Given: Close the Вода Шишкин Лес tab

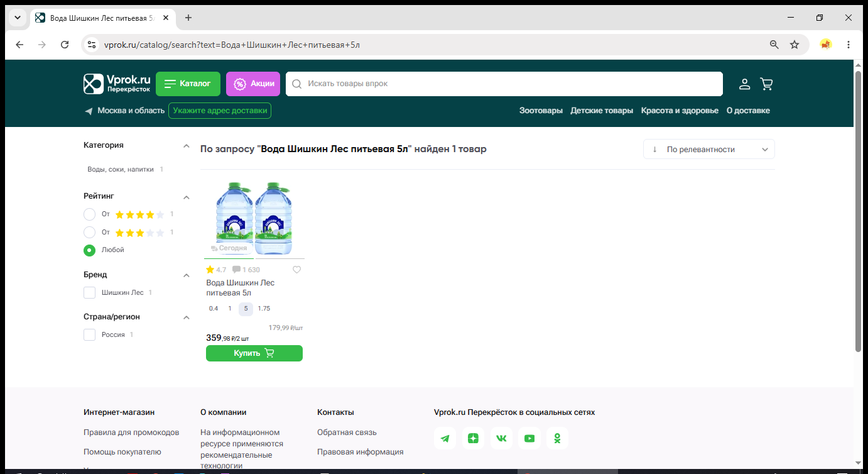Looking at the screenshot, I should 166,18.
